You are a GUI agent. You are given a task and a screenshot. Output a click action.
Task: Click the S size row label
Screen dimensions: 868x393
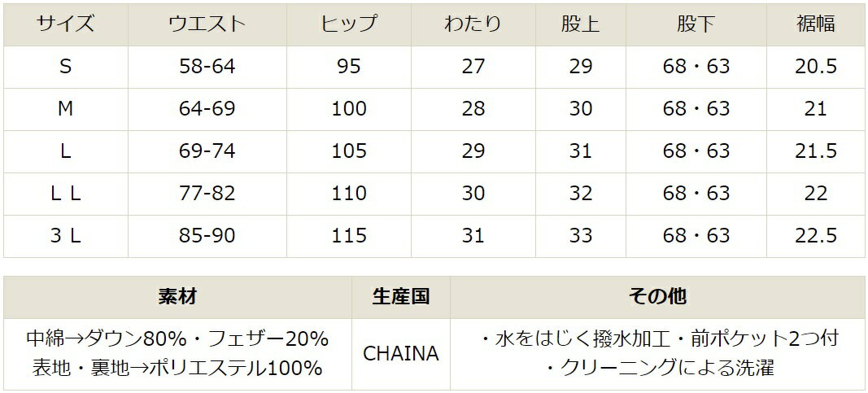(x=65, y=67)
